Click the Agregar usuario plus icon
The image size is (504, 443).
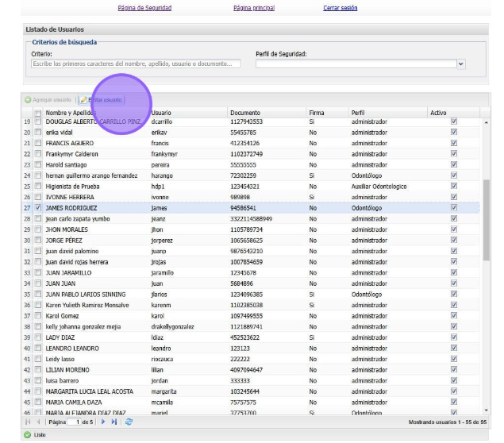pyautogui.click(x=28, y=100)
